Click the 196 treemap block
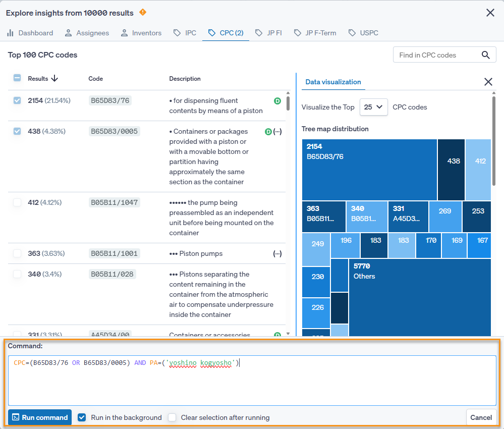 tap(345, 245)
